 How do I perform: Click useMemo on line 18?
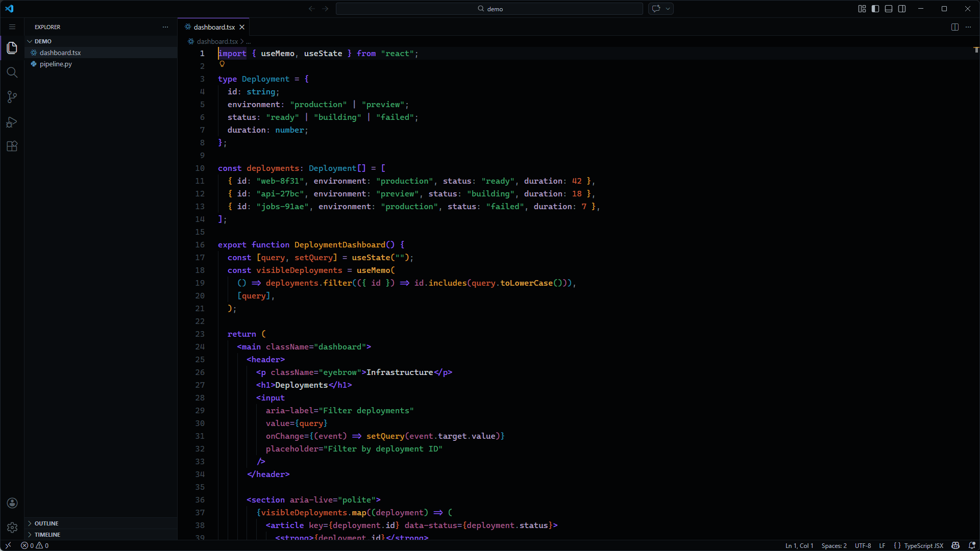click(374, 270)
